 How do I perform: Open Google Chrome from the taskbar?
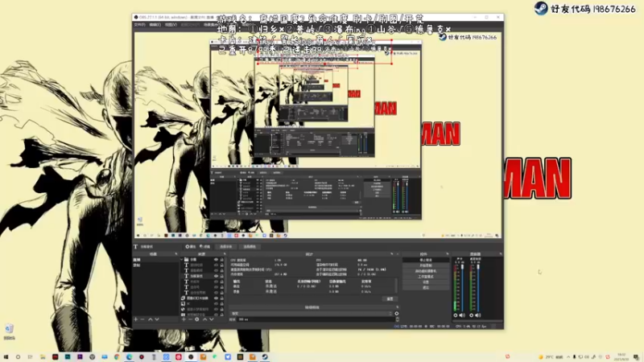click(x=117, y=357)
